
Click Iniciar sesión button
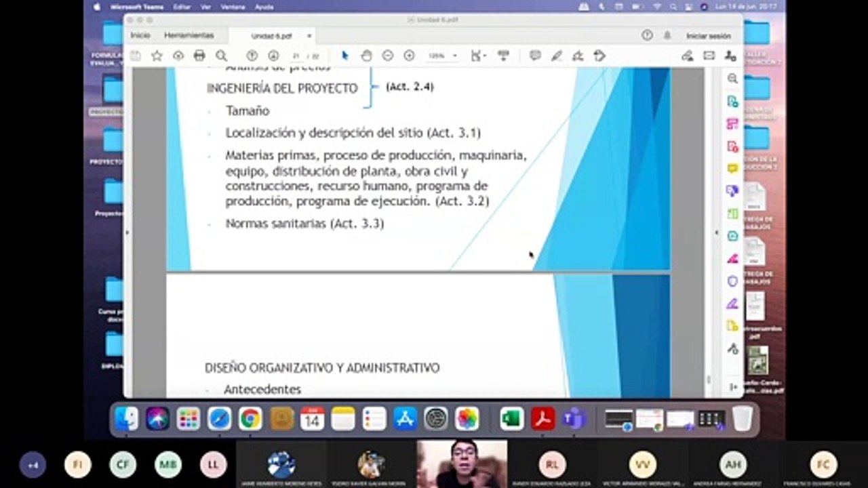[x=709, y=36]
